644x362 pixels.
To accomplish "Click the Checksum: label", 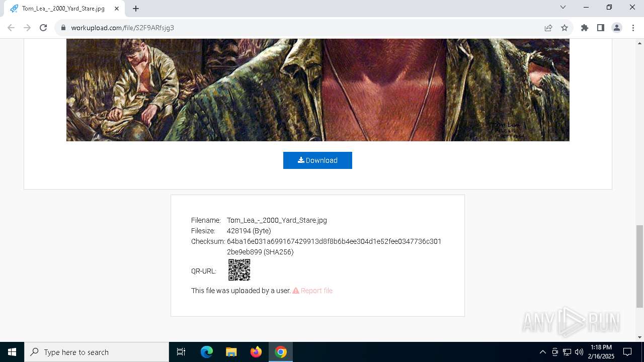I will (x=208, y=241).
